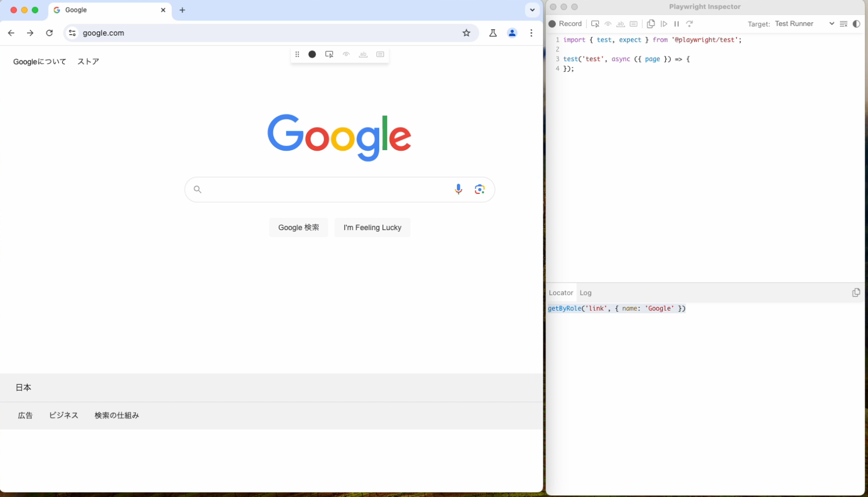This screenshot has width=868, height=497.
Task: Click the magnifier icon in search box
Action: [198, 190]
